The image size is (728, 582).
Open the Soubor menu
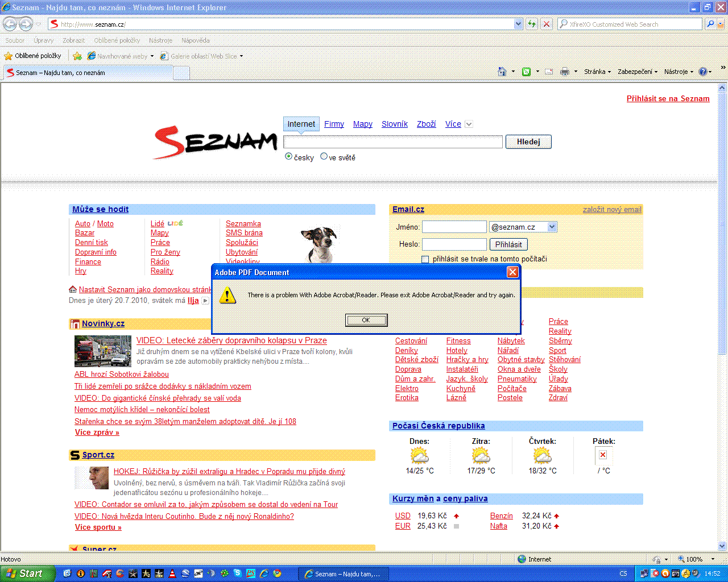coord(15,40)
